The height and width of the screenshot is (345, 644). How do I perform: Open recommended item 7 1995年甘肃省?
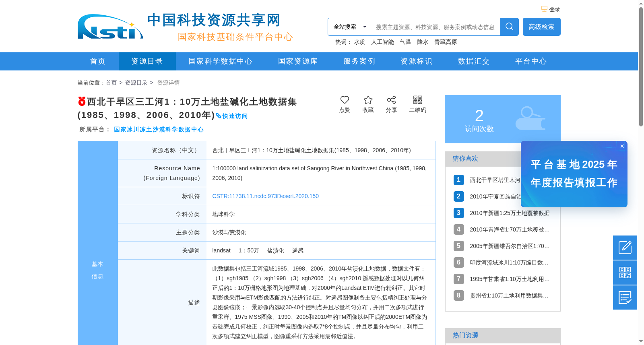(510, 279)
